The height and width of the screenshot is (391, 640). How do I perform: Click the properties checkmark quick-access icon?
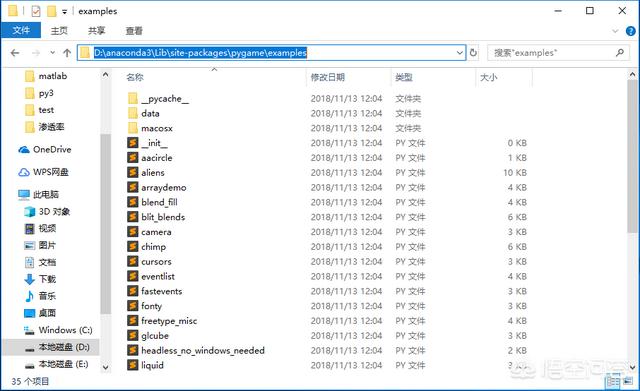tap(36, 11)
